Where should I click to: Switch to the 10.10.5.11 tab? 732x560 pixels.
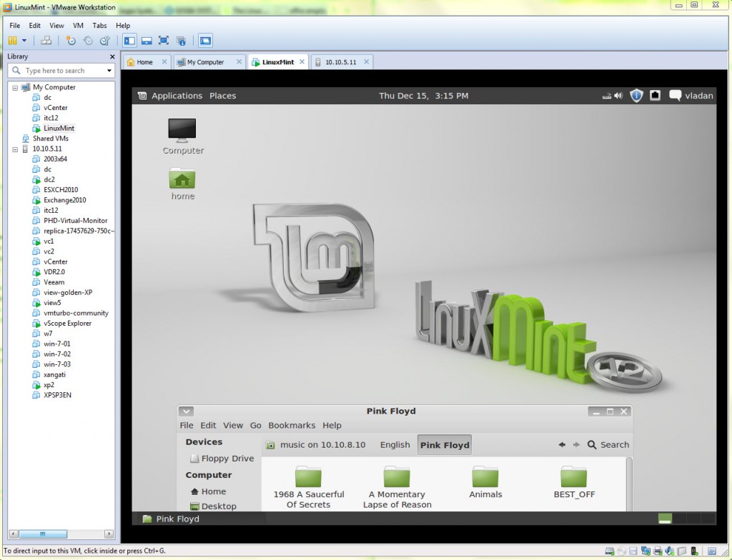pos(340,62)
